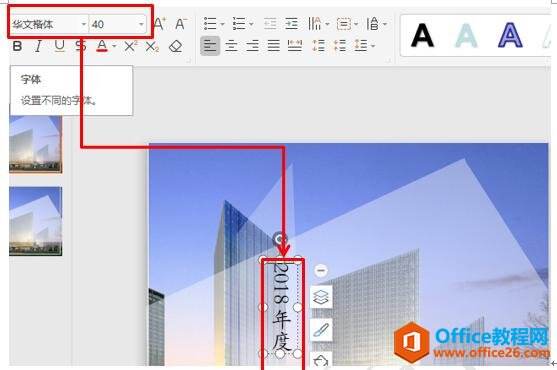Open the Paragraph dialog launcher
557x370 pixels.
[389, 61]
